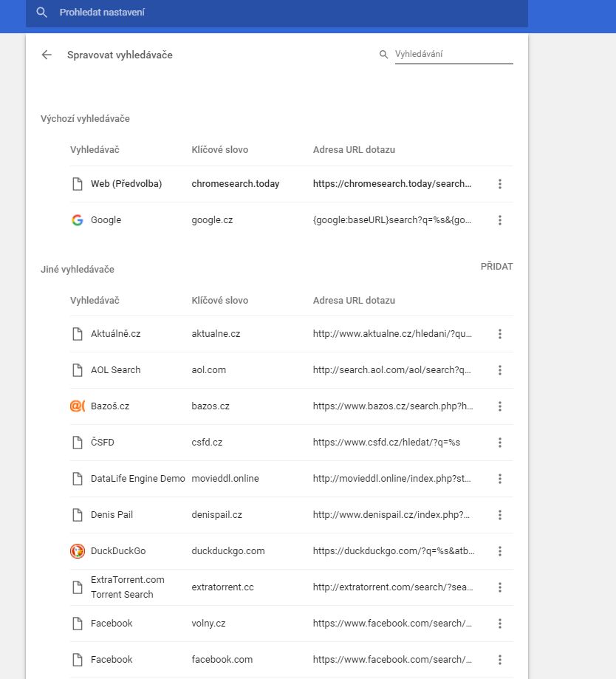616x679 pixels.
Task: Open more actions menu for ČSFD
Action: click(x=500, y=443)
